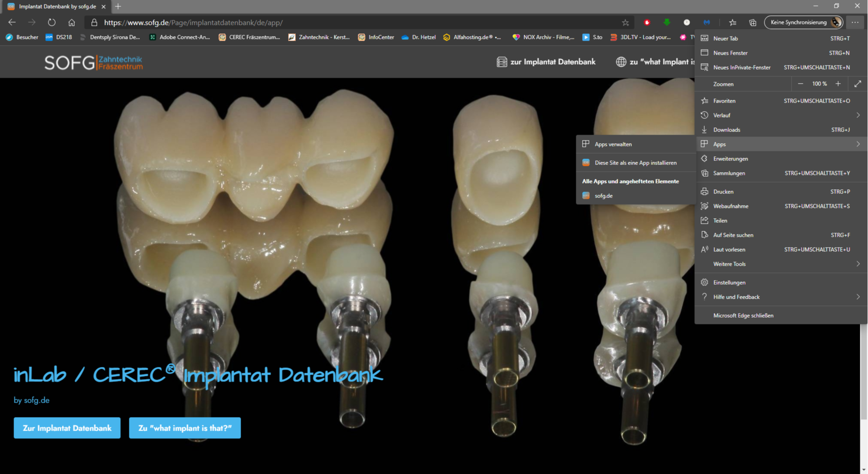Viewport: 868px width, 474px height.
Task: Click the green download extension icon
Action: [x=667, y=23]
